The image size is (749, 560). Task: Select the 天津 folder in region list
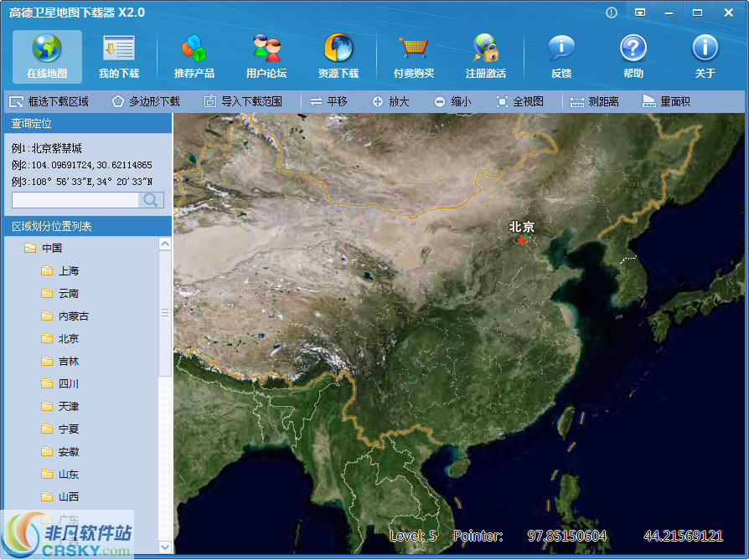[x=59, y=406]
